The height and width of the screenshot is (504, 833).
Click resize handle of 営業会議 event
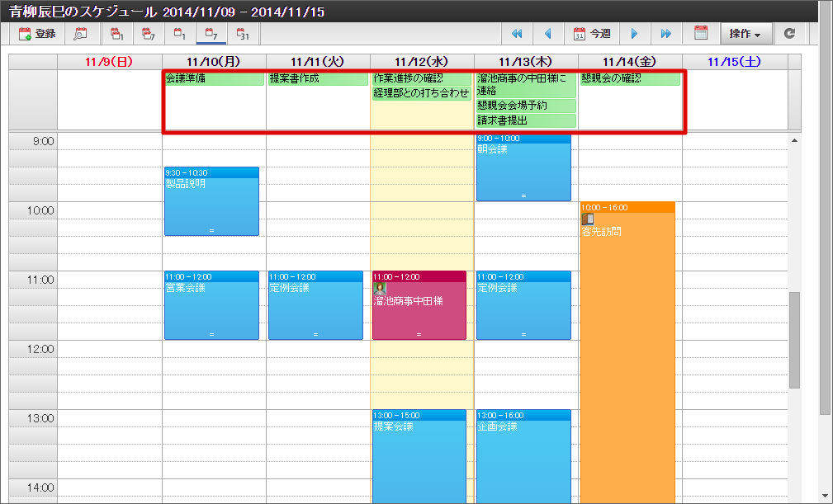[211, 335]
